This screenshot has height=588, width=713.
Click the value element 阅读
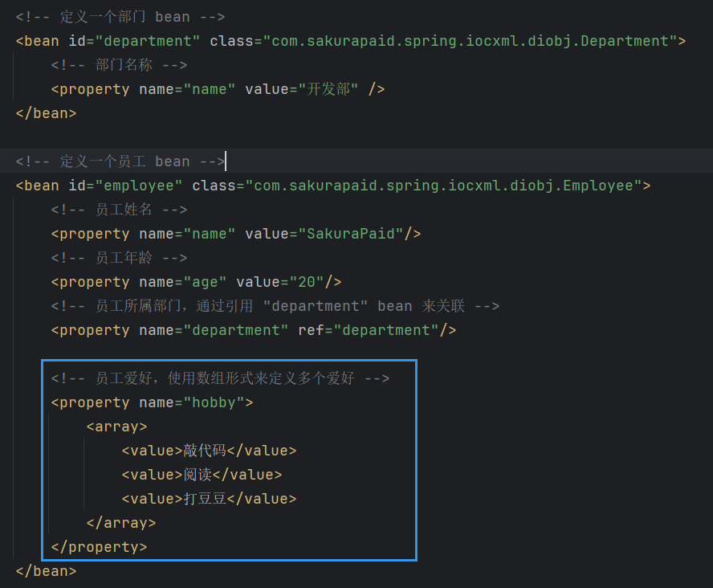pos(202,475)
